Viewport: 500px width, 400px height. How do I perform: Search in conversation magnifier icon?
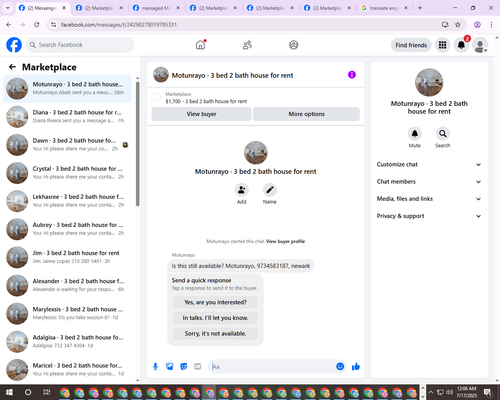tap(443, 134)
